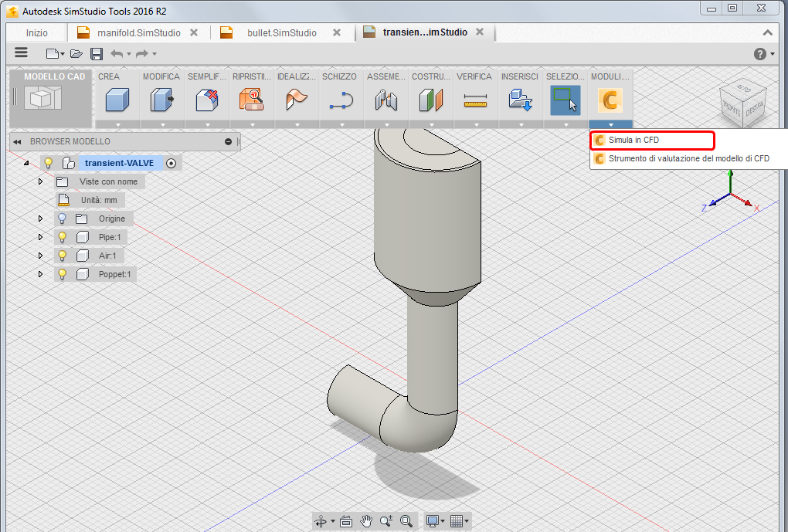Image resolution: width=788 pixels, height=532 pixels.
Task: Open the MODIFICA tool icon
Action: point(161,100)
